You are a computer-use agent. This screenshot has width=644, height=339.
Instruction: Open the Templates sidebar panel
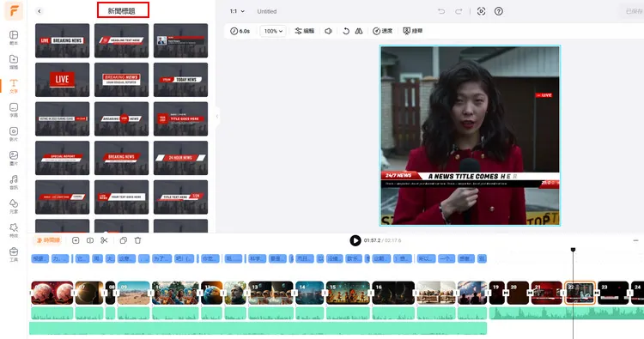pos(14,37)
